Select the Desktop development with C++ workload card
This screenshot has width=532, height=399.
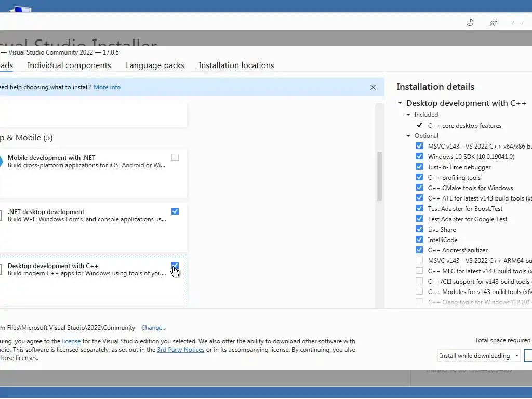click(92, 282)
